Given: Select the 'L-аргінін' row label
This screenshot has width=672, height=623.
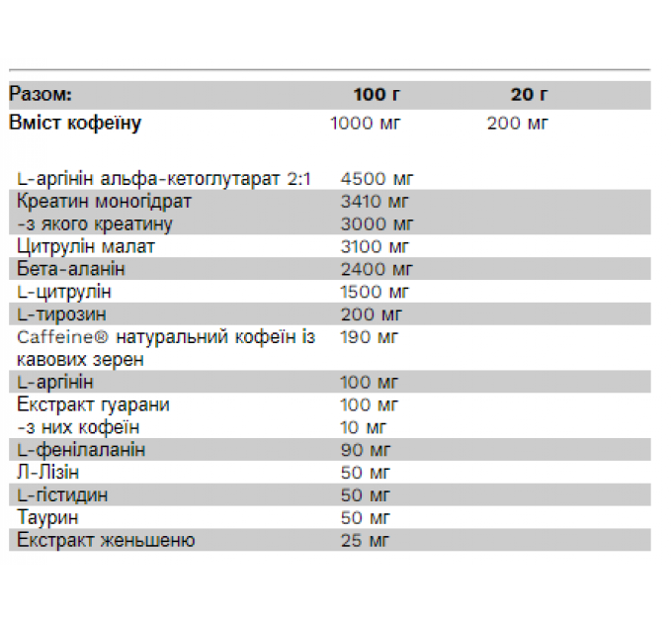Looking at the screenshot, I should pyautogui.click(x=55, y=383).
